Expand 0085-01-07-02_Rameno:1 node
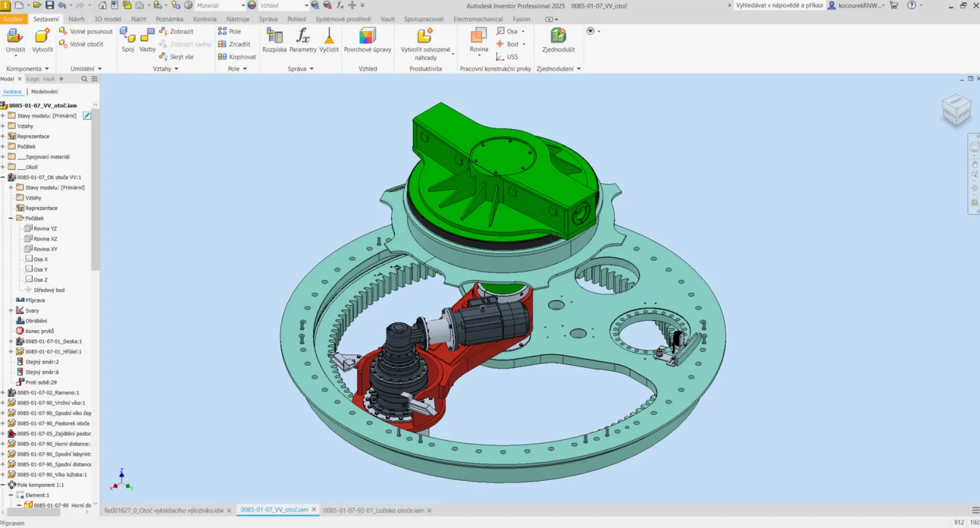 point(3,393)
